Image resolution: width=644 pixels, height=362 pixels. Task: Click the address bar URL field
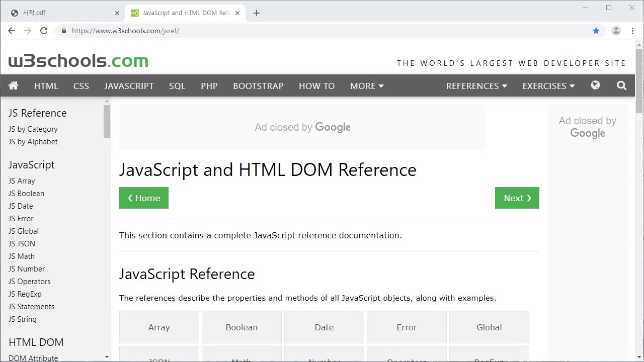pyautogui.click(x=302, y=31)
